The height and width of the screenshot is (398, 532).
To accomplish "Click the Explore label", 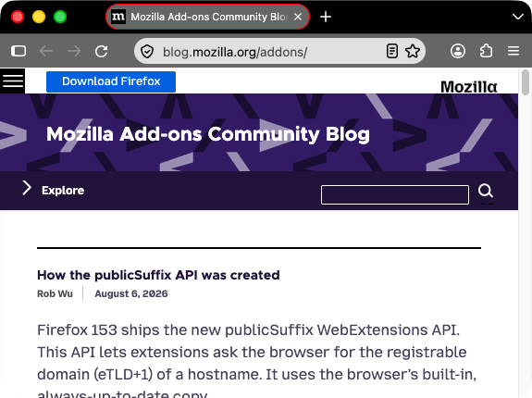I will click(x=63, y=191).
